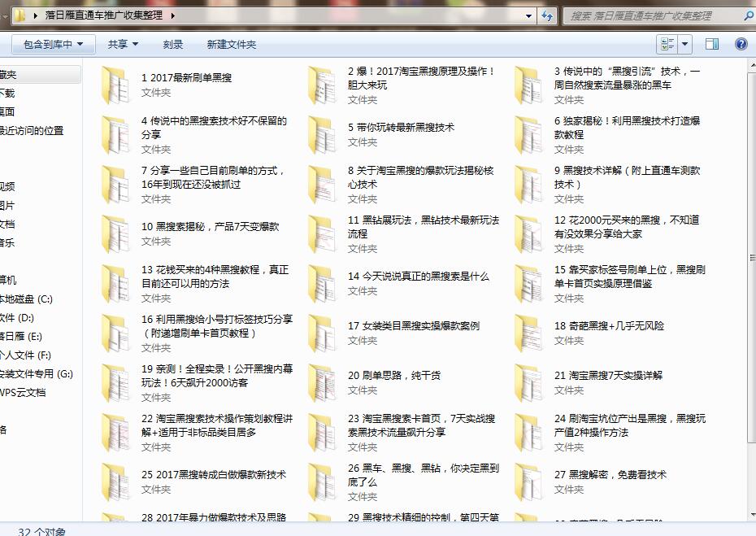Select '最近访问的位置' in the sidebar
This screenshot has width=756, height=536.
pyautogui.click(x=33, y=131)
